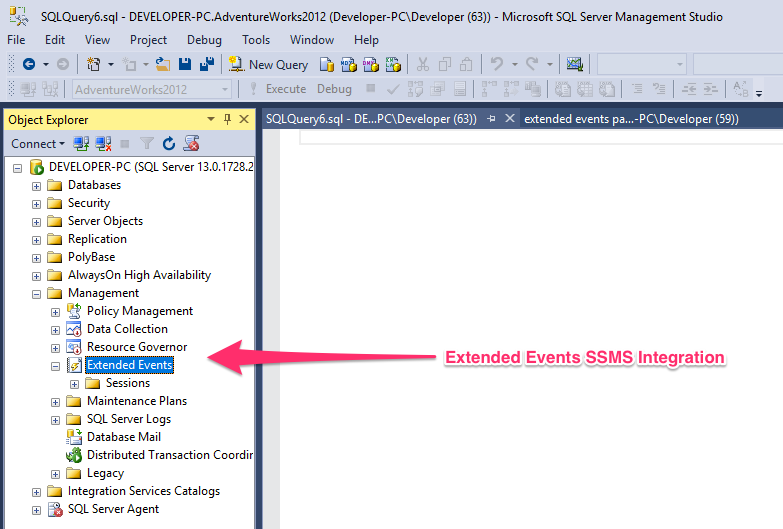The height and width of the screenshot is (529, 783).
Task: Click the Analysis Services DMX Query icon
Action: coord(371,64)
